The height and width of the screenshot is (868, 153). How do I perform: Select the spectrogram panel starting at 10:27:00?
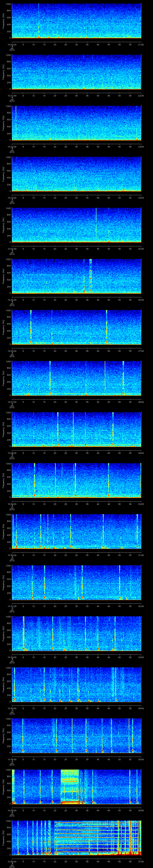coord(76,378)
